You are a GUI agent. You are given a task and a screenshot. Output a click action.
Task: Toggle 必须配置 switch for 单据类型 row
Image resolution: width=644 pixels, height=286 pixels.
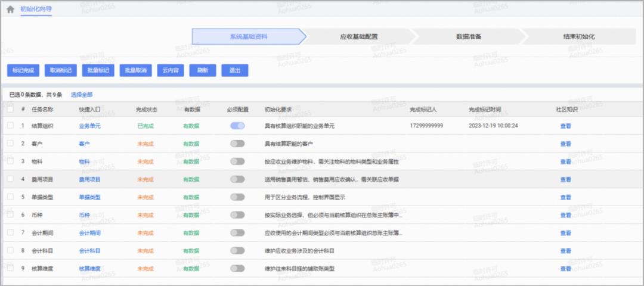point(237,197)
